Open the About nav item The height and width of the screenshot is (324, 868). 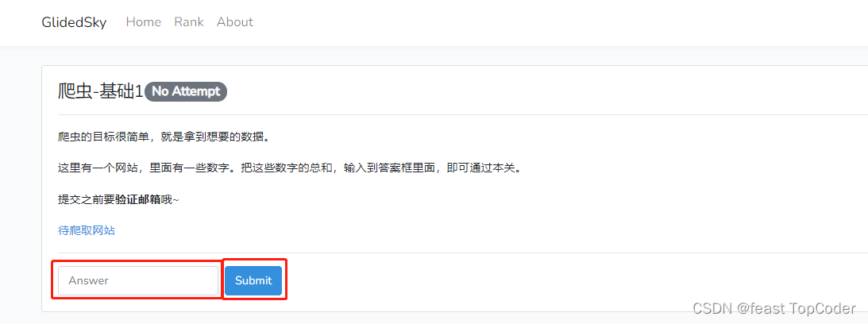click(x=235, y=22)
